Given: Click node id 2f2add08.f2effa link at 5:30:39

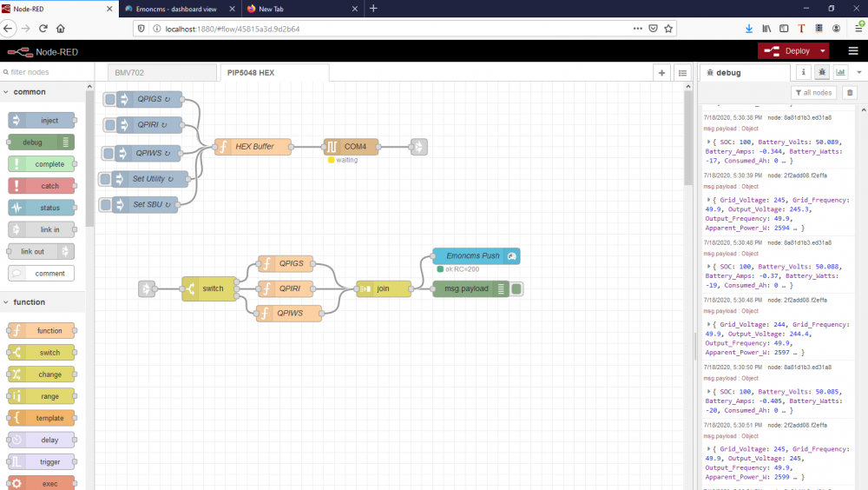Looking at the screenshot, I should (797, 175).
